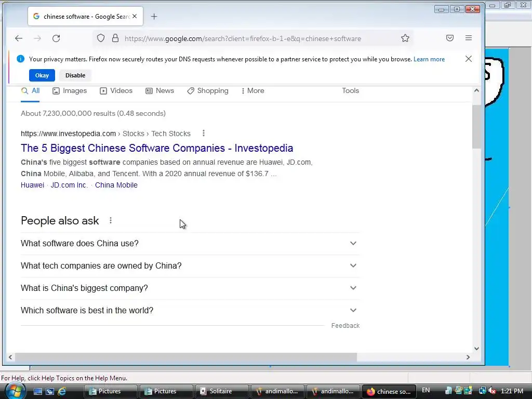
Task: Click horizontal scrollbar right arrow
Action: click(x=468, y=357)
